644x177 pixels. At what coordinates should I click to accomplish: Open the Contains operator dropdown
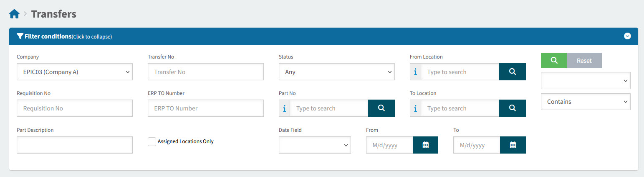point(585,102)
